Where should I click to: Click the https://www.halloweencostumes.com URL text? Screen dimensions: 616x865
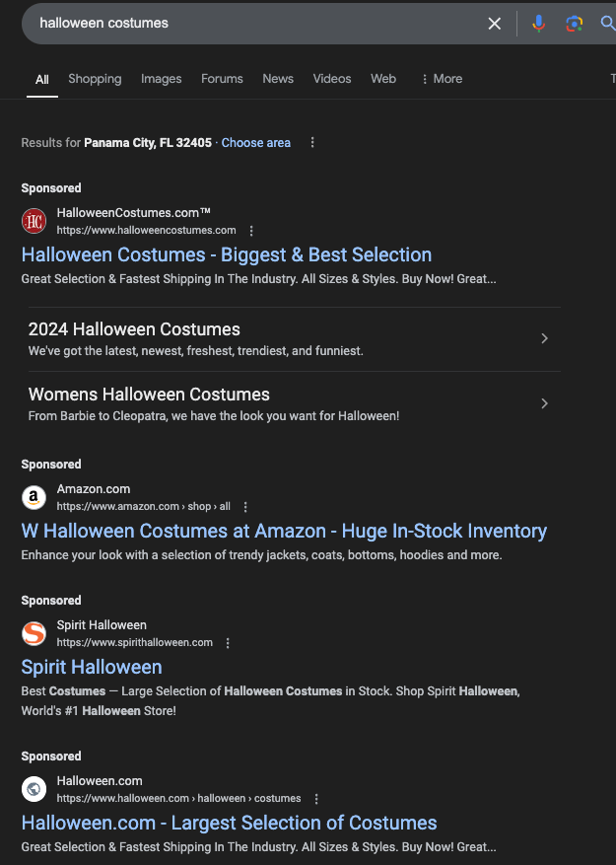click(146, 230)
